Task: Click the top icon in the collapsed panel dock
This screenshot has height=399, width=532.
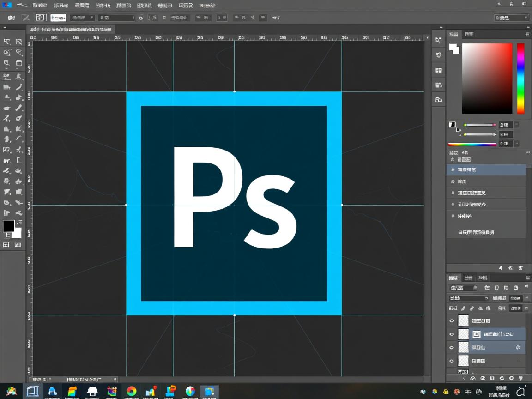Action: tap(438, 40)
